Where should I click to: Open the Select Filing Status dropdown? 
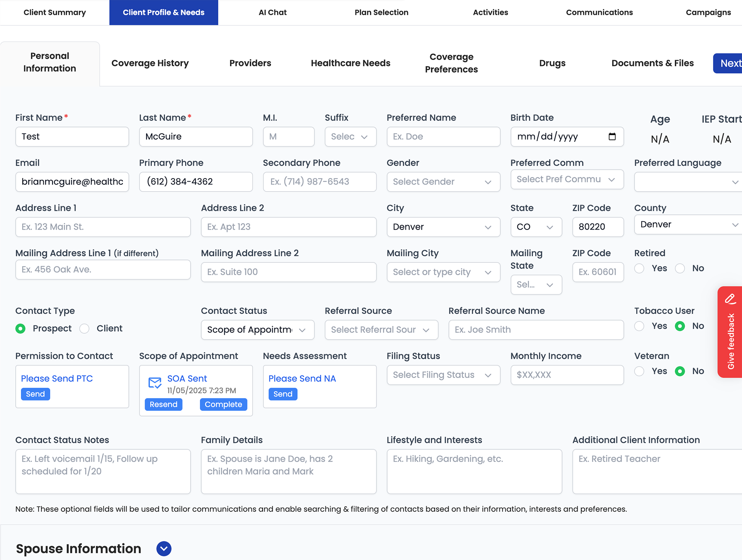coord(443,375)
